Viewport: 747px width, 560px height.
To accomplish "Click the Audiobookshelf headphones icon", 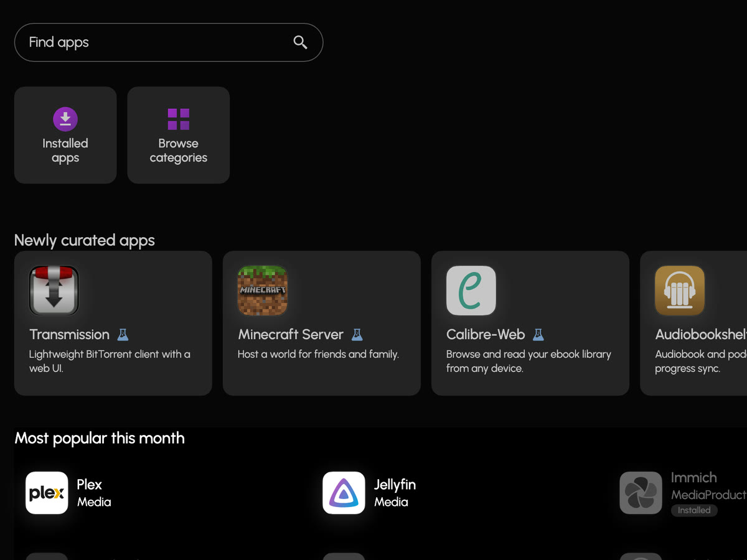I will tap(680, 291).
